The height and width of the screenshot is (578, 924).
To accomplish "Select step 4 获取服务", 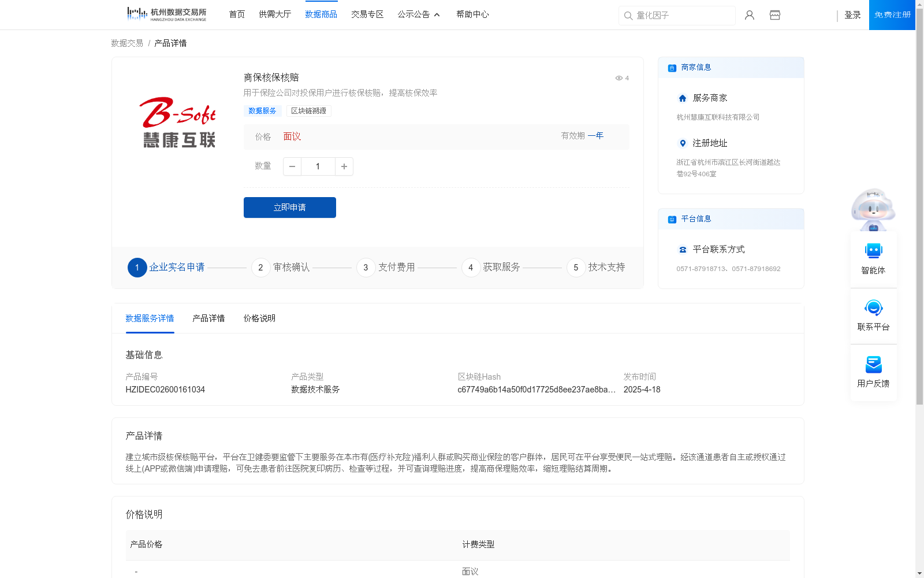I will coord(491,267).
